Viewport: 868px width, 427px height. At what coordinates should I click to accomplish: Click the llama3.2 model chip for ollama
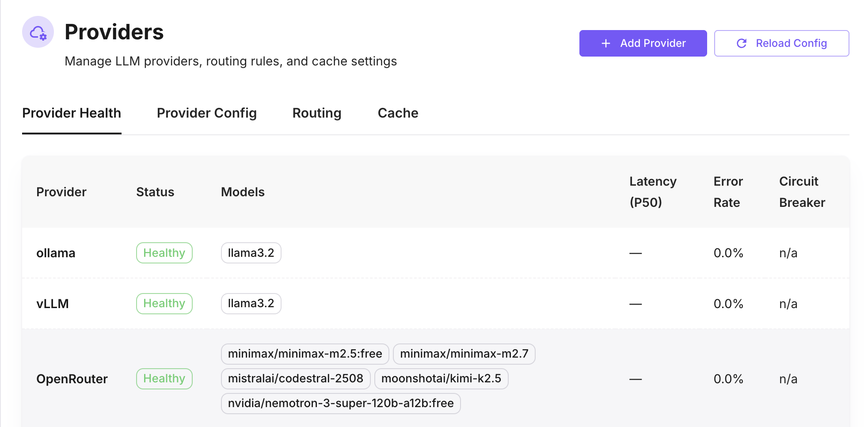251,253
